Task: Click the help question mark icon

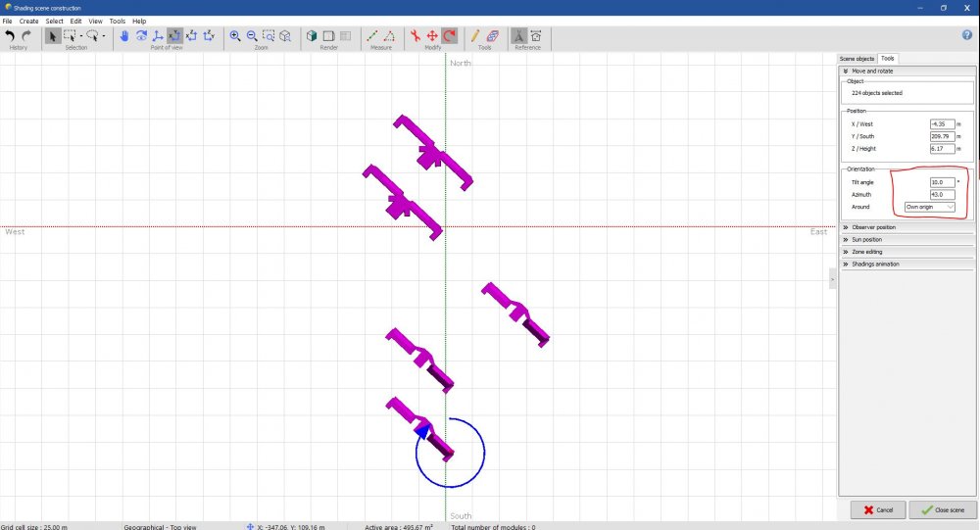Action: tap(967, 35)
